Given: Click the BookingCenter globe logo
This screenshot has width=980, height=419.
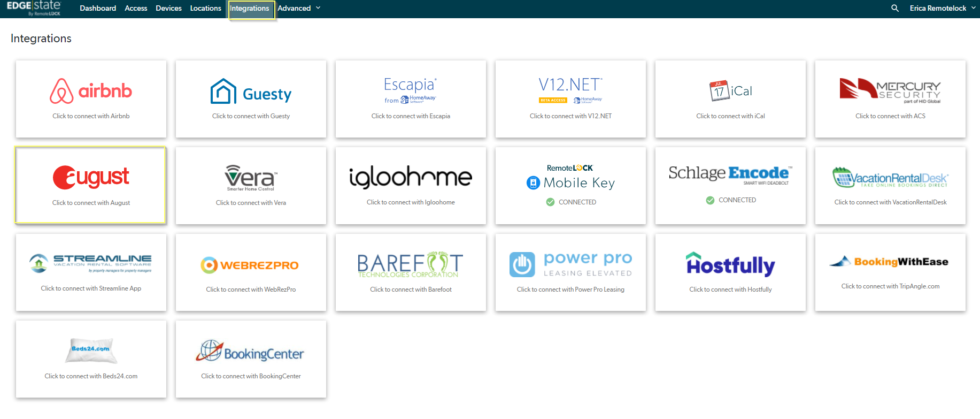Looking at the screenshot, I should coord(209,351).
